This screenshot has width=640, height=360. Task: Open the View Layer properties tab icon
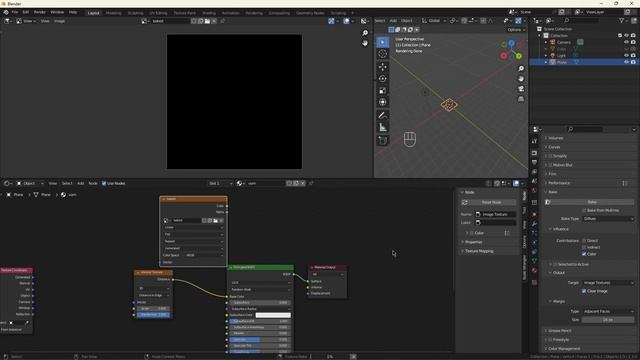(534, 172)
